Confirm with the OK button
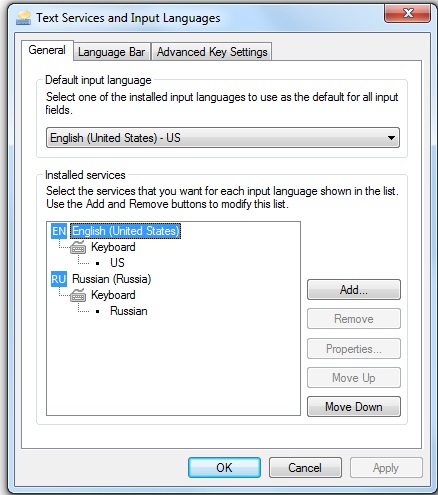 [224, 468]
